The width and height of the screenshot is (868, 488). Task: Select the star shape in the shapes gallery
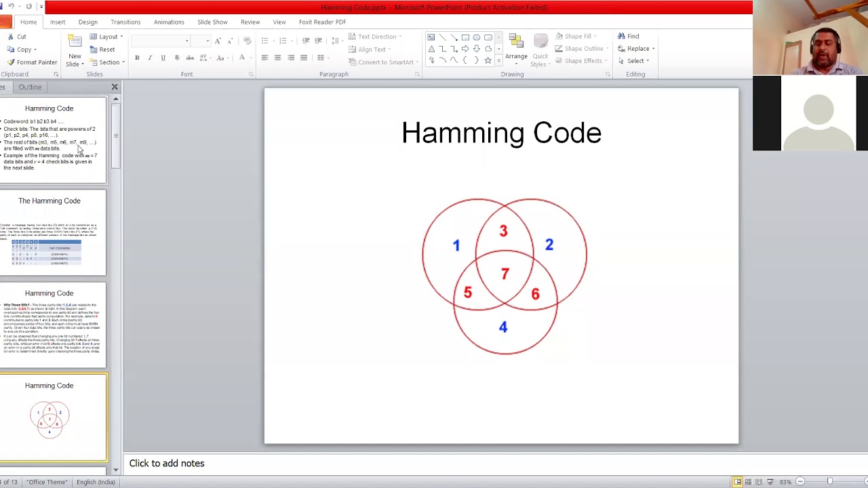point(488,60)
